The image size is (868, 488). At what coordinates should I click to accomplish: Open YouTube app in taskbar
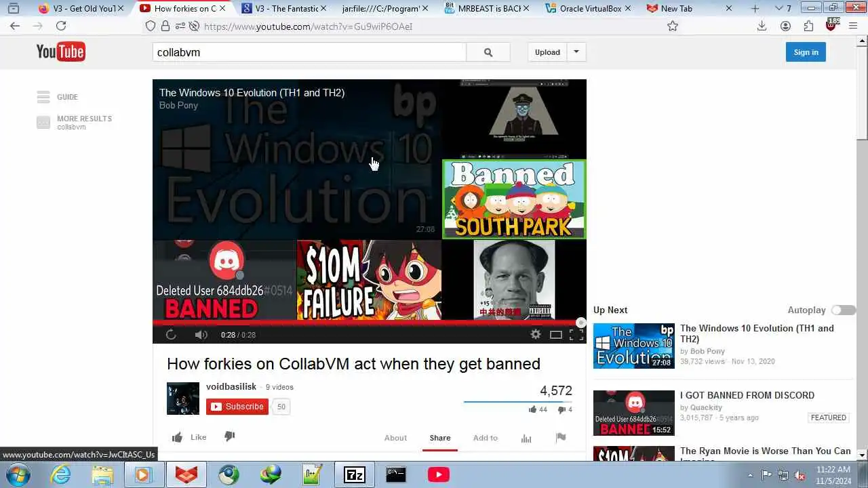(438, 474)
